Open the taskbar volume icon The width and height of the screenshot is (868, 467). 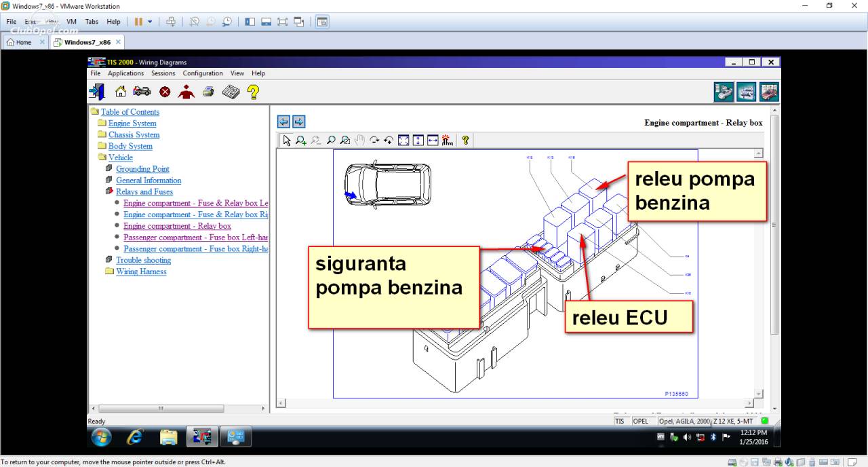tap(688, 437)
